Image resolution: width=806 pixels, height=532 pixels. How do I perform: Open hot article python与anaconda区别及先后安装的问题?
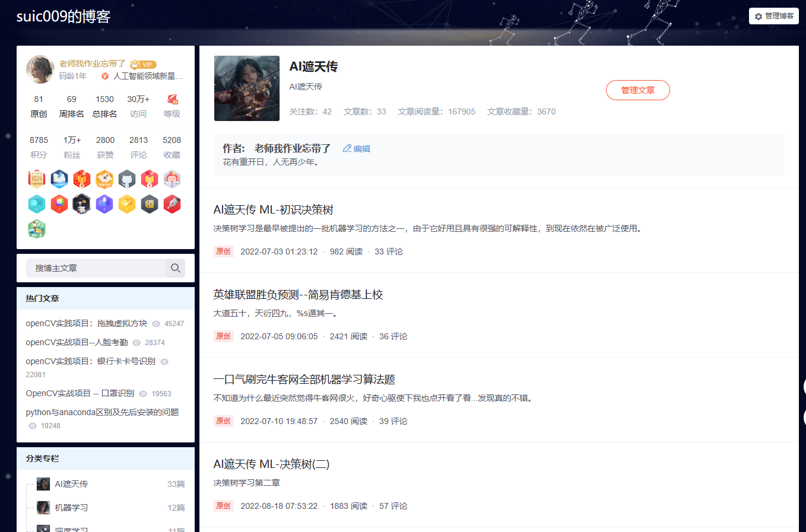point(102,412)
